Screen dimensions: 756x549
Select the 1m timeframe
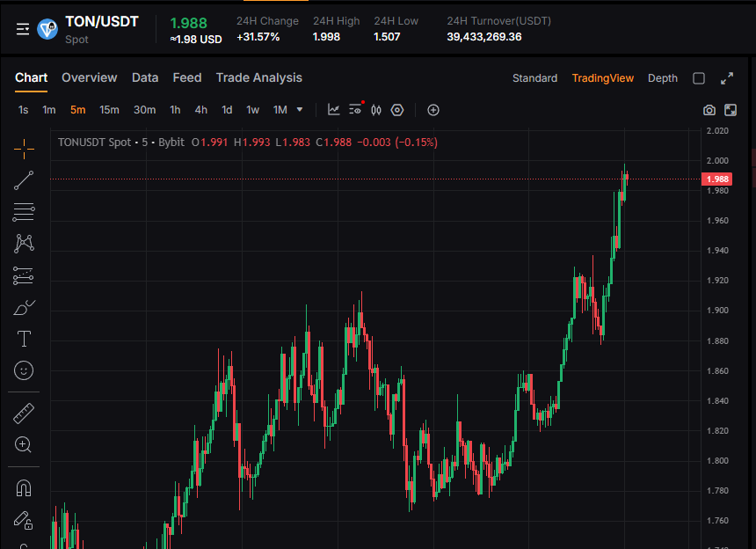49,110
